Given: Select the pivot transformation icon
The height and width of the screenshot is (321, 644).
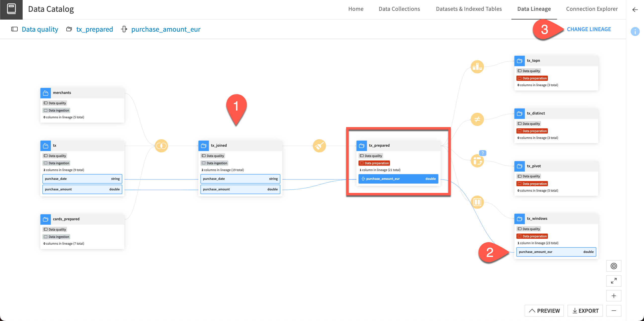Looking at the screenshot, I should [x=478, y=160].
